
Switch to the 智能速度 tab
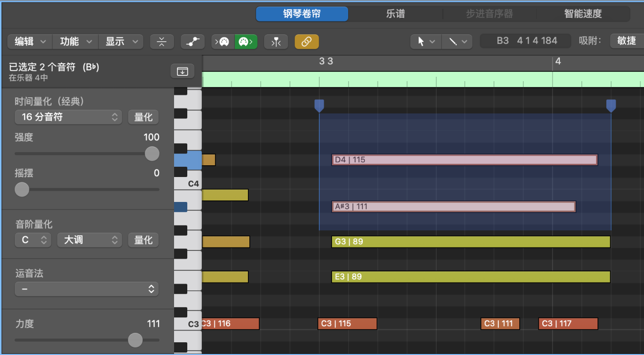click(x=583, y=14)
